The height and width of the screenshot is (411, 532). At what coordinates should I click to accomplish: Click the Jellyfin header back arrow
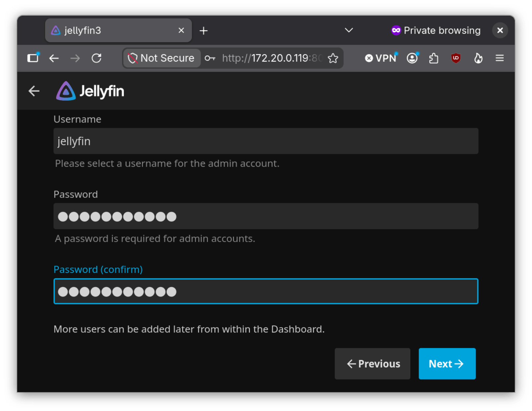(34, 91)
